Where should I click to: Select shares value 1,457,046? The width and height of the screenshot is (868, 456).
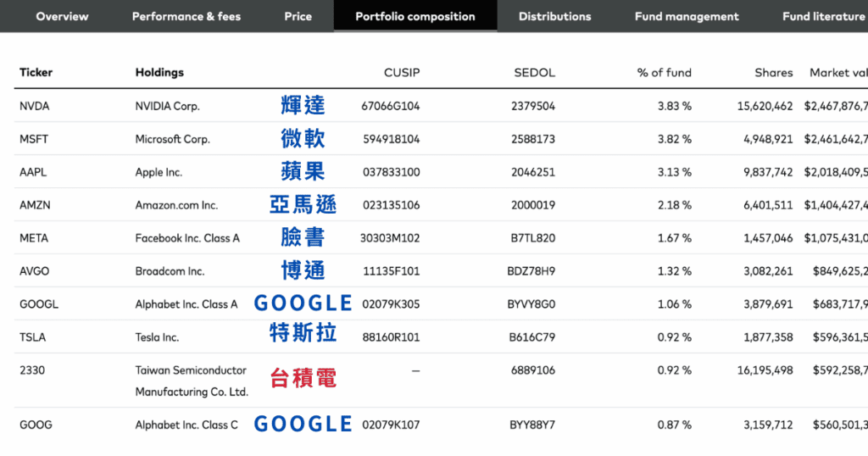point(768,238)
